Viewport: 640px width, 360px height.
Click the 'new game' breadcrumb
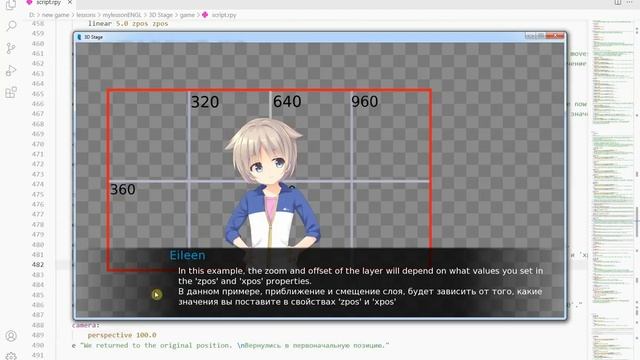(55, 15)
